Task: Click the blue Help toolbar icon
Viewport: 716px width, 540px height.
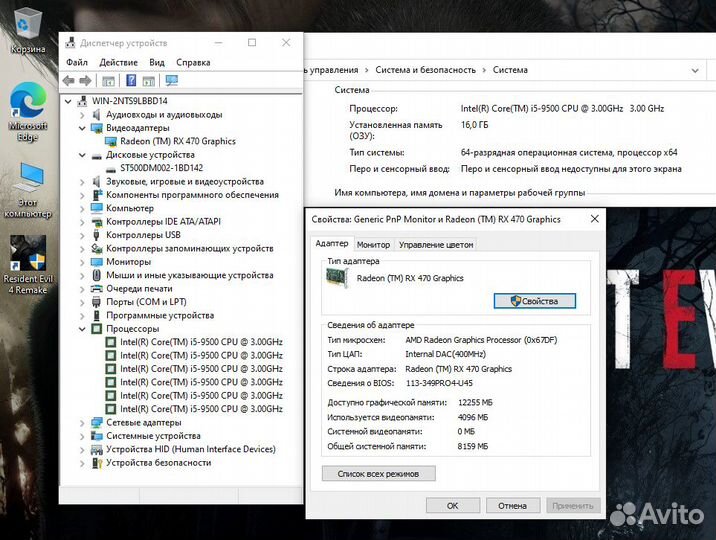Action: [x=131, y=81]
